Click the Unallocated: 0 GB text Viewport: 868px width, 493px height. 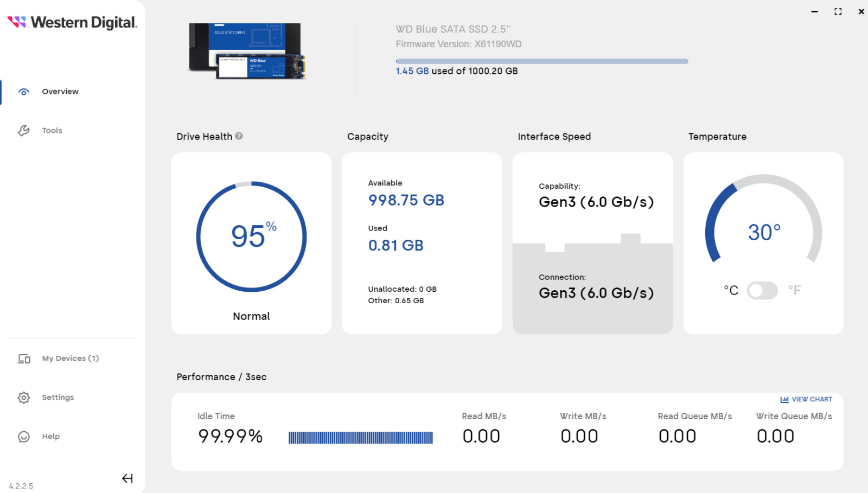coord(403,289)
